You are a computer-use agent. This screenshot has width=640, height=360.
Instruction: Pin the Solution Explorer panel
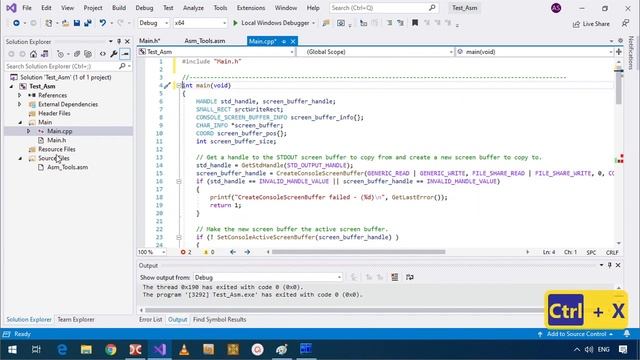click(119, 42)
